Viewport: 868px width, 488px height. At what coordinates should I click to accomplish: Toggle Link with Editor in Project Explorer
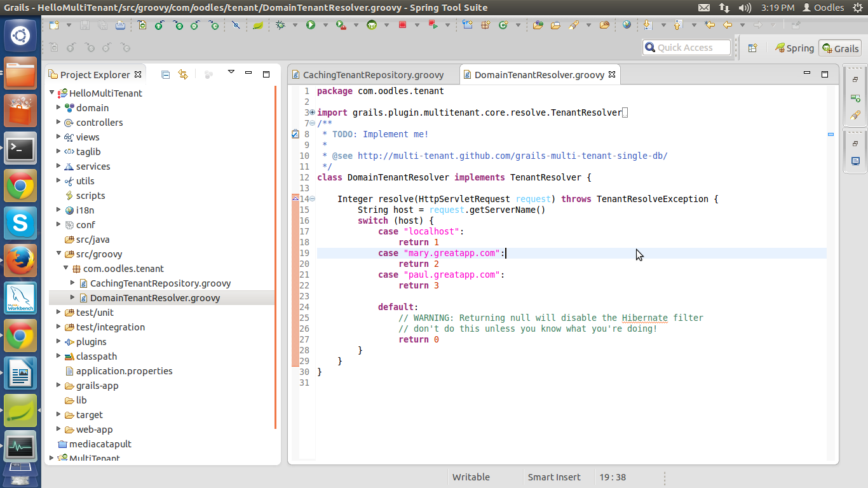tap(183, 74)
